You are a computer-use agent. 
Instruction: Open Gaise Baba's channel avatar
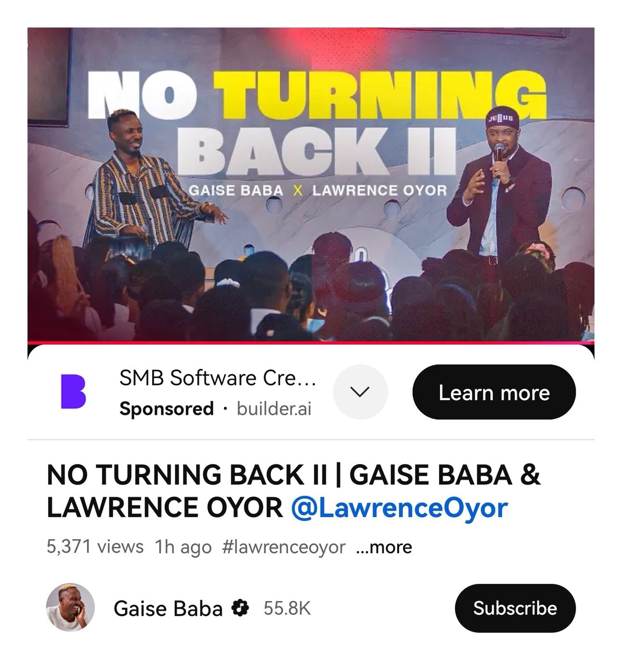point(70,607)
